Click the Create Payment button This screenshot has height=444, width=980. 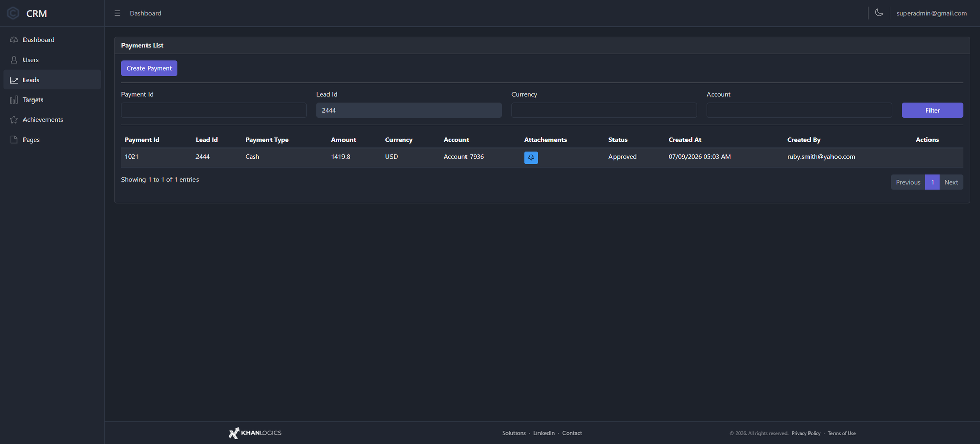click(x=149, y=68)
